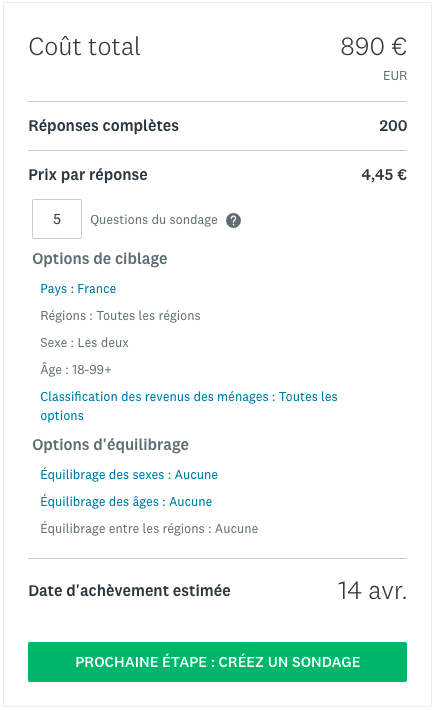435x710 pixels.
Task: Click the Régions : Toutes les régions text
Action: 120,316
